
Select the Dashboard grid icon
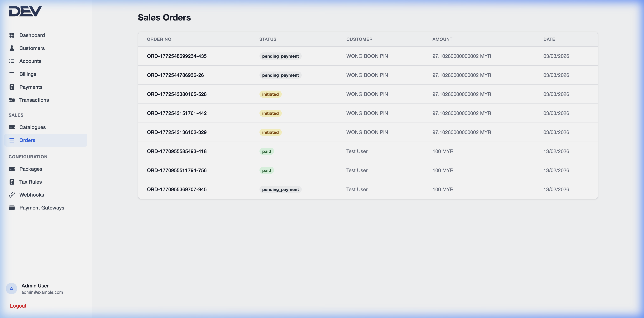[12, 35]
